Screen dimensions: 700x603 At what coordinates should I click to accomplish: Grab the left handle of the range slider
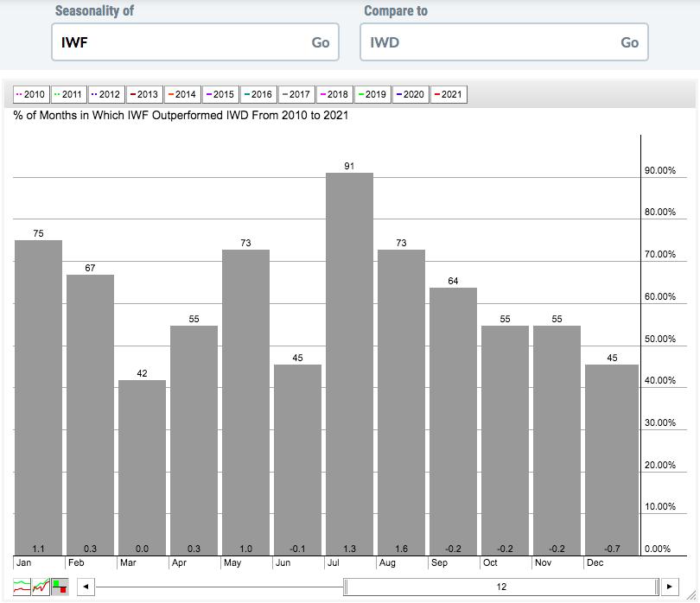pos(346,587)
